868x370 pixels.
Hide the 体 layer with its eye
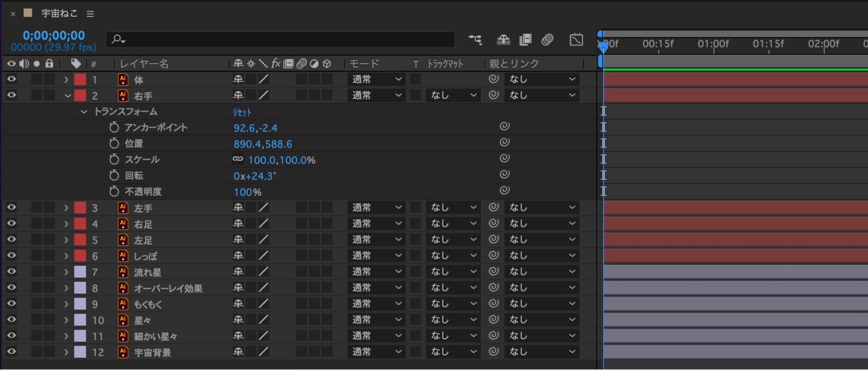(12, 79)
